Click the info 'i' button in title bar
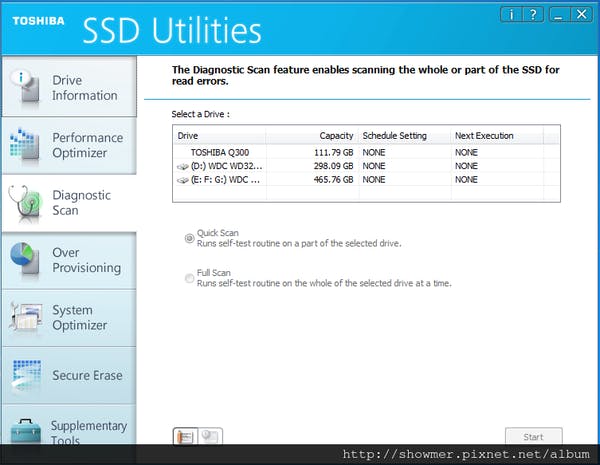Image resolution: width=600 pixels, height=465 pixels. [x=511, y=14]
